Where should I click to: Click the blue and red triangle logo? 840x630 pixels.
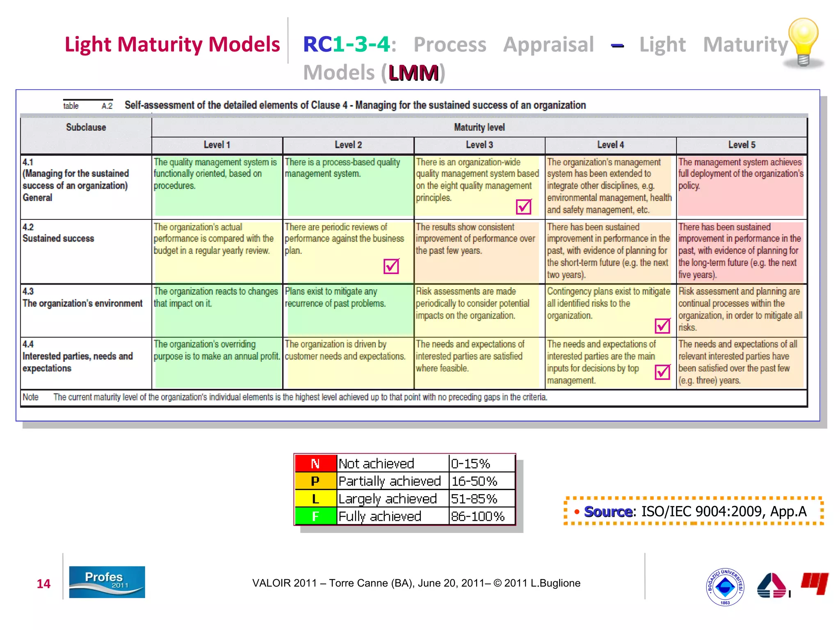point(773,585)
